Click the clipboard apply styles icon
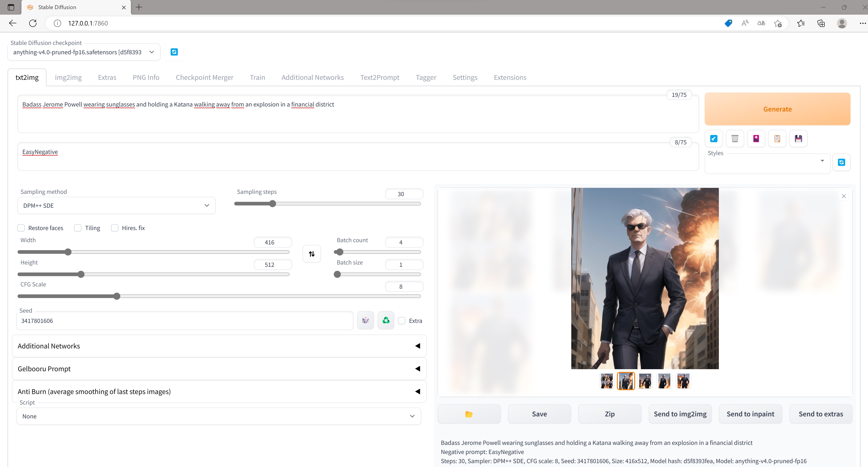The image size is (868, 467). pos(777,138)
